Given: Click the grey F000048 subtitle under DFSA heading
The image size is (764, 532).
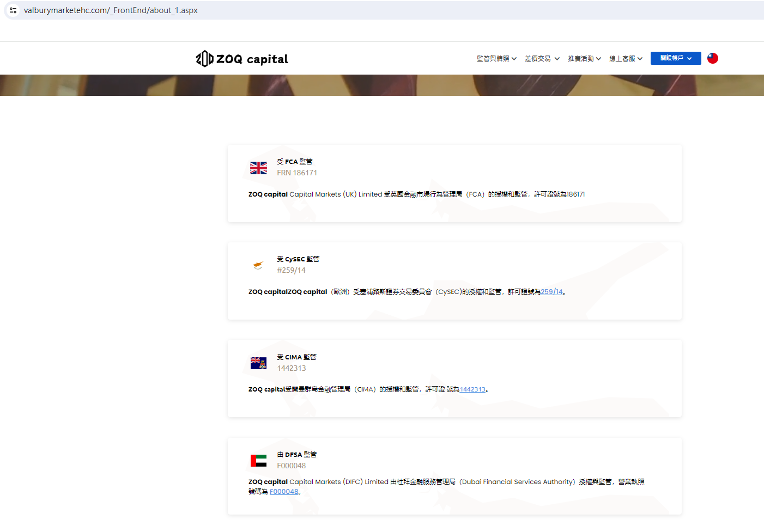Looking at the screenshot, I should pos(292,466).
